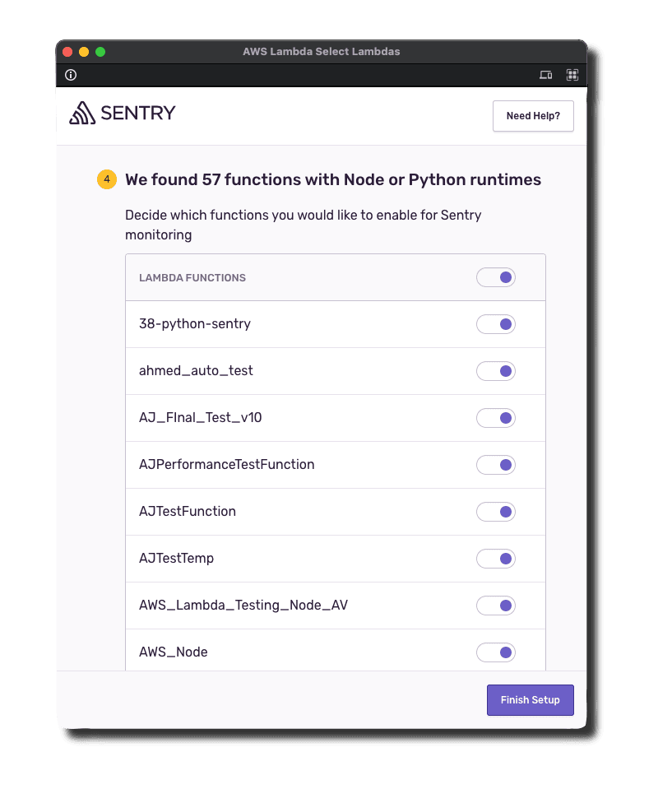Screen dimensions: 672x803
Task: Click the grid layout icon in toolbar
Action: point(572,76)
